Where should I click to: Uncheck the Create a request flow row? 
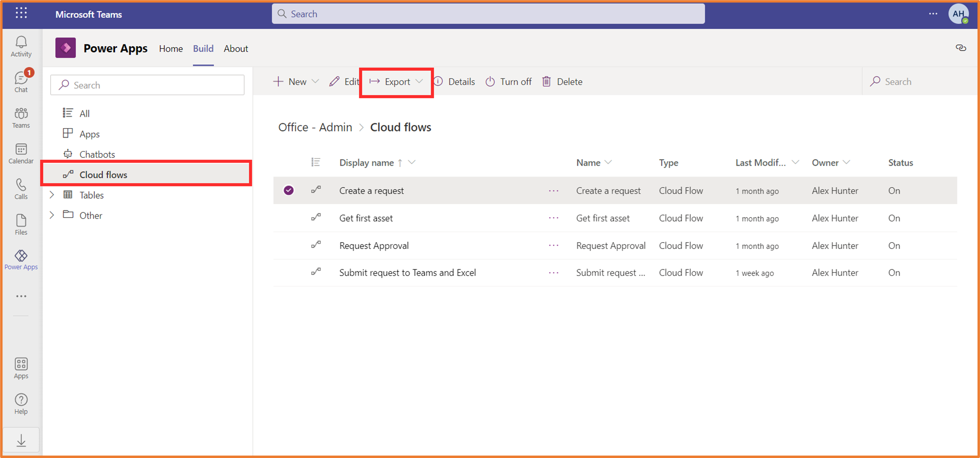288,190
